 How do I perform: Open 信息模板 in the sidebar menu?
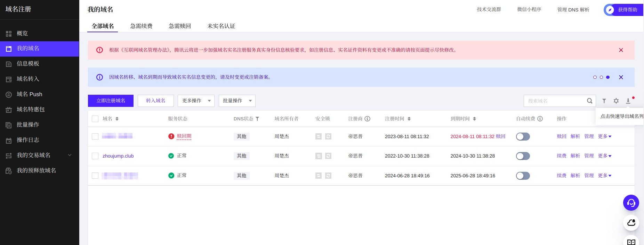28,64
